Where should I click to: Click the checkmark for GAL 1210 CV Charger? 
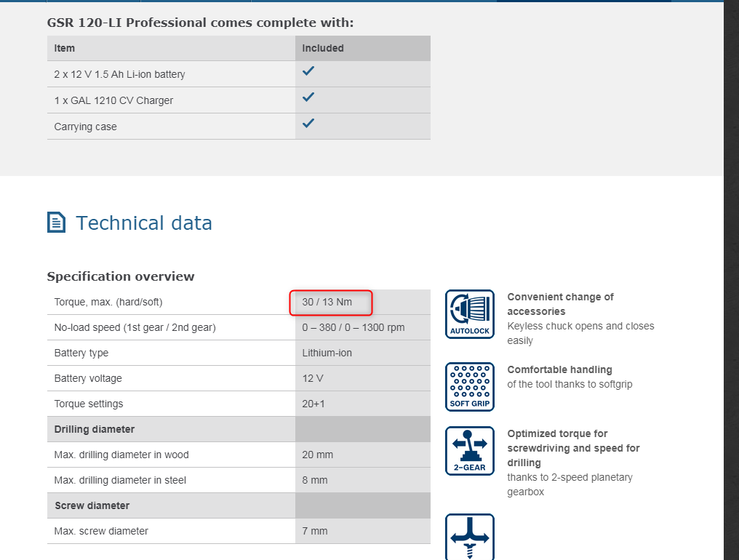[308, 97]
